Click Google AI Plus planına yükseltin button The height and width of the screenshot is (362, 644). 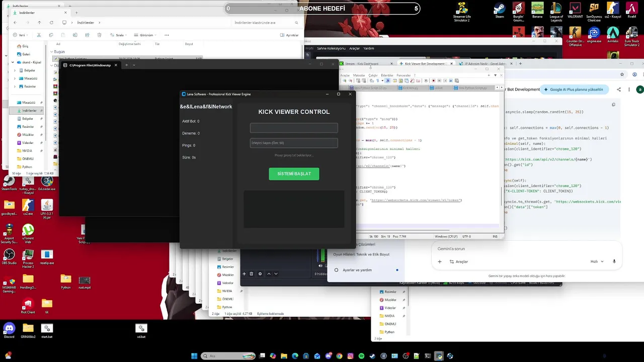574,89
